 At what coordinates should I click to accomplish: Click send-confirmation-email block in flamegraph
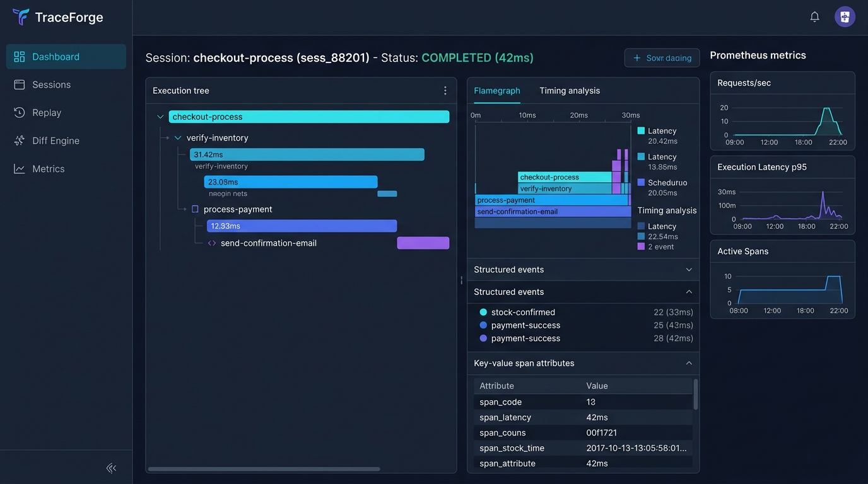coord(553,212)
